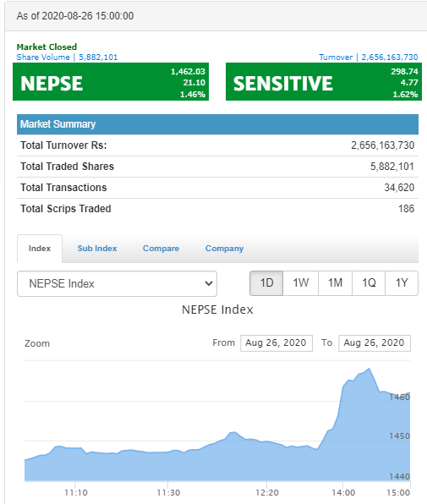Image resolution: width=427 pixels, height=504 pixels.
Task: Click the Market Summary header
Action: (x=217, y=124)
